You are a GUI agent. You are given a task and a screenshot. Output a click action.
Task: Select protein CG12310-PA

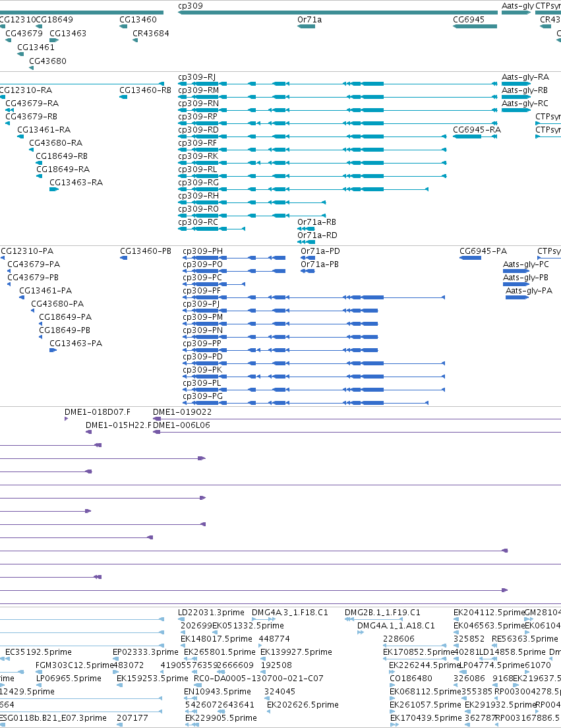(x=27, y=251)
